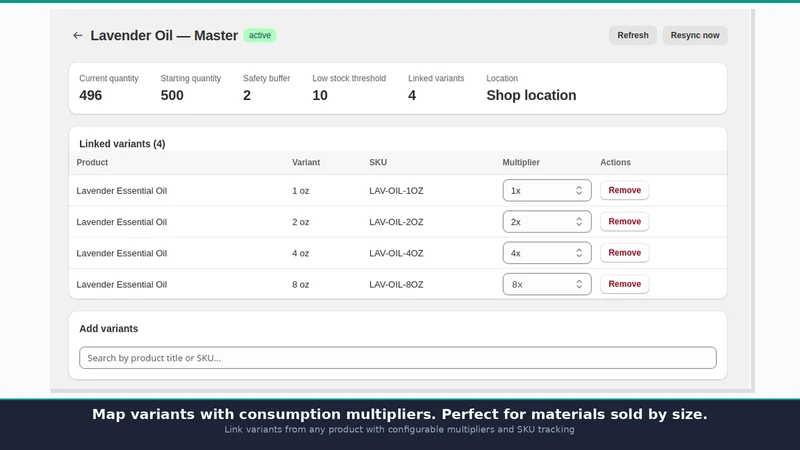
Task: Click the 4 oz variant cell
Action: pos(301,253)
